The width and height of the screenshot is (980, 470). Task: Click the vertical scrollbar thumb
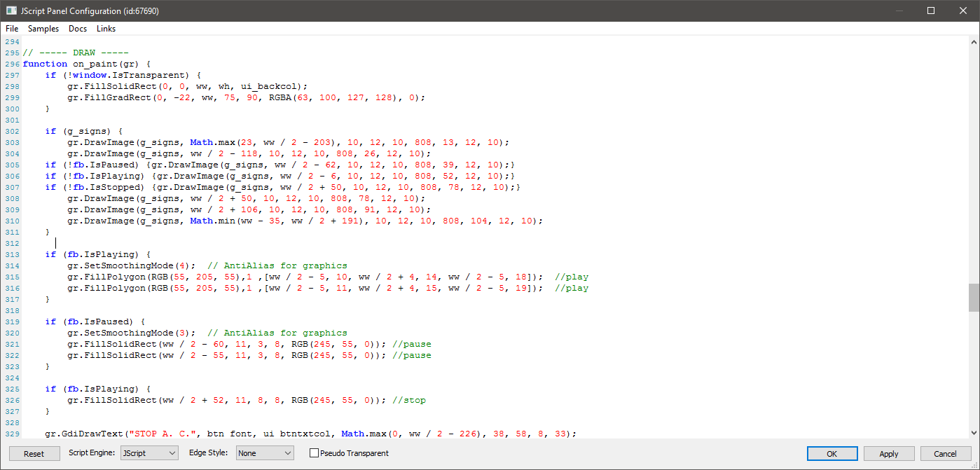[973, 297]
